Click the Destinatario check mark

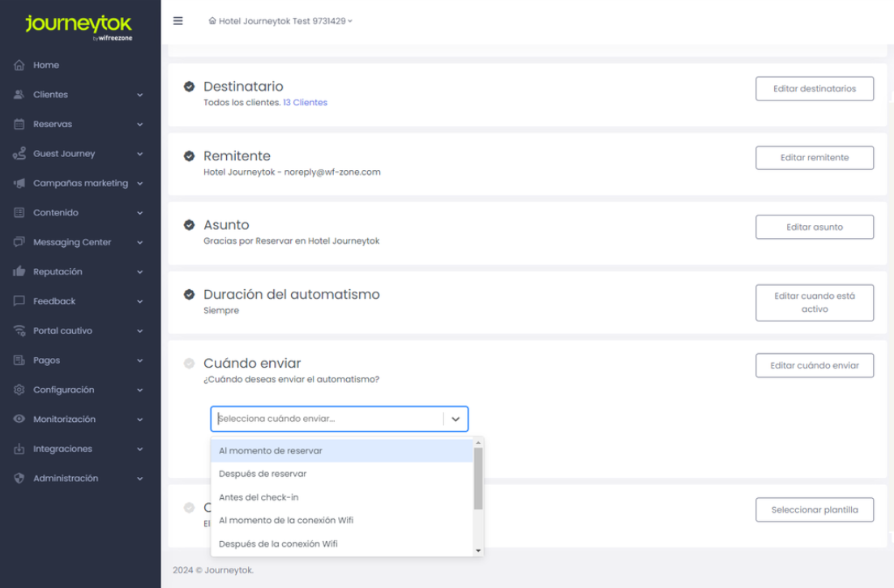pyautogui.click(x=189, y=87)
